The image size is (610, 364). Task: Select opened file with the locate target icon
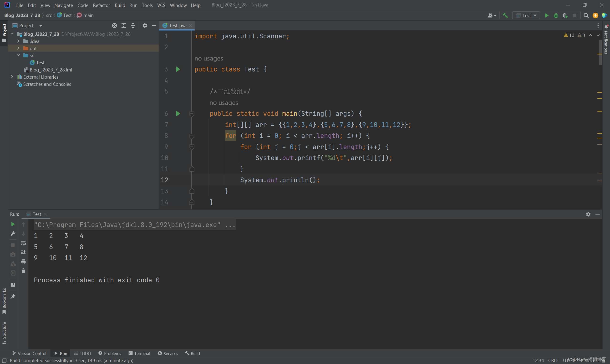click(114, 25)
